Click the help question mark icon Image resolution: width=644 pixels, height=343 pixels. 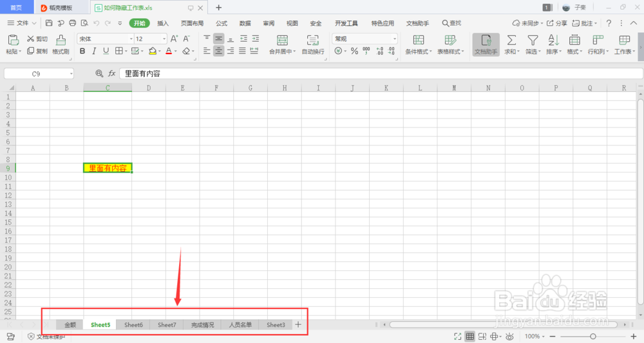(x=609, y=23)
